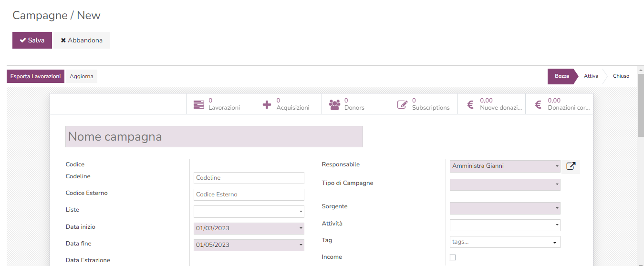
Task: Click the Lavorazioni stat icon
Action: (x=198, y=104)
